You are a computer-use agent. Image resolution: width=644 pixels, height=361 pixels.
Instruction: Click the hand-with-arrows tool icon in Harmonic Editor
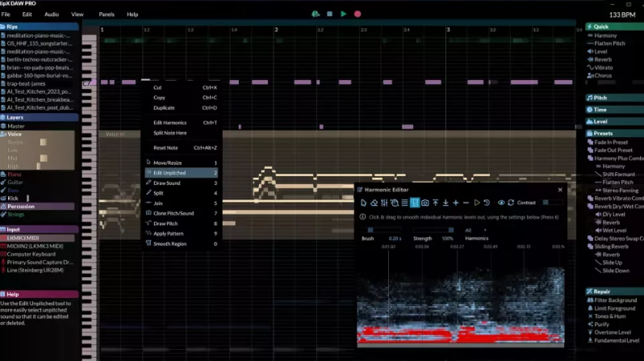[x=395, y=203]
